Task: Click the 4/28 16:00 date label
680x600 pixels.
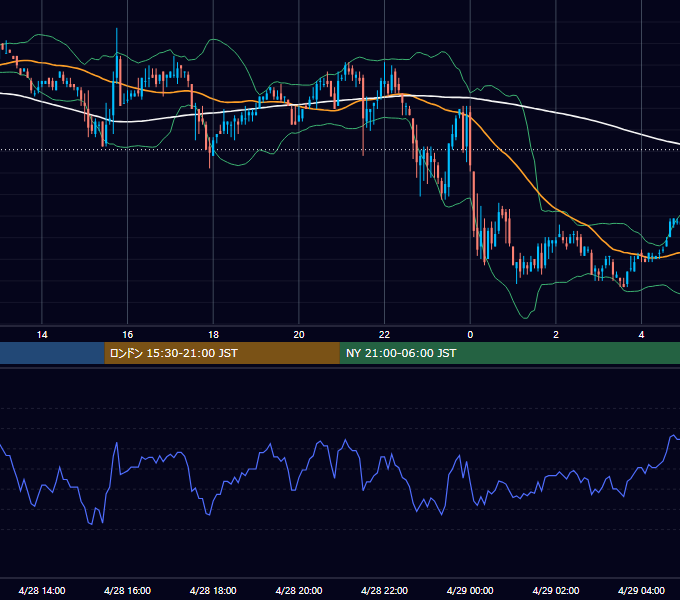Action: [128, 590]
